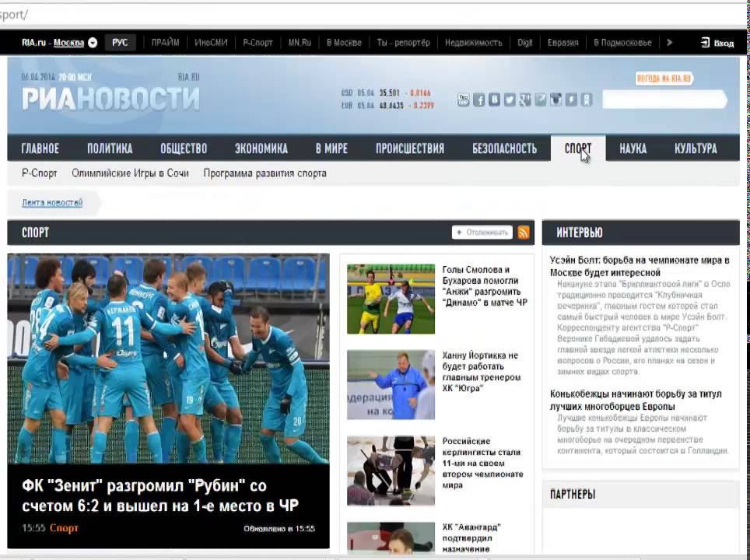Viewport: 750px width, 560px height.
Task: Go to the ЭКОНОМИКА section
Action: pyautogui.click(x=261, y=149)
